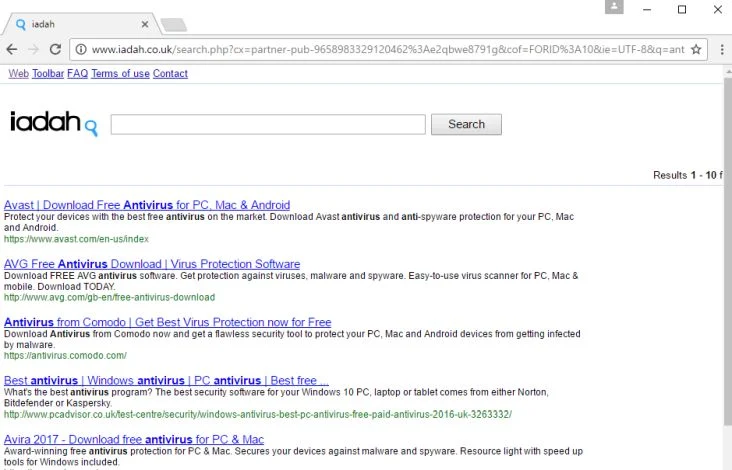Click the avast.com green URL text
732x470 pixels.
[x=76, y=239]
